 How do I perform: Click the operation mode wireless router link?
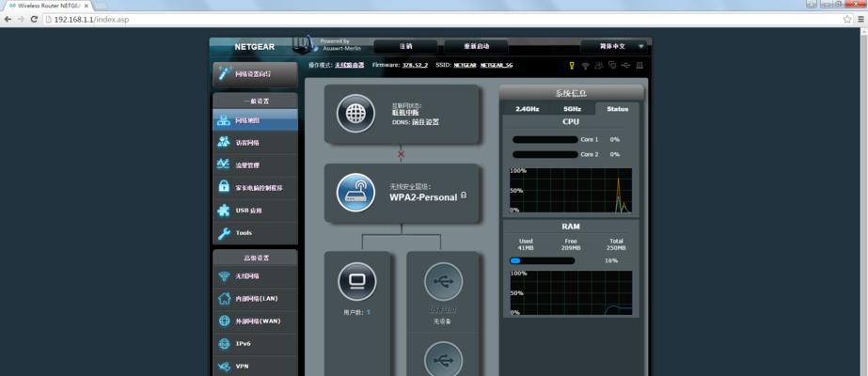tap(350, 65)
